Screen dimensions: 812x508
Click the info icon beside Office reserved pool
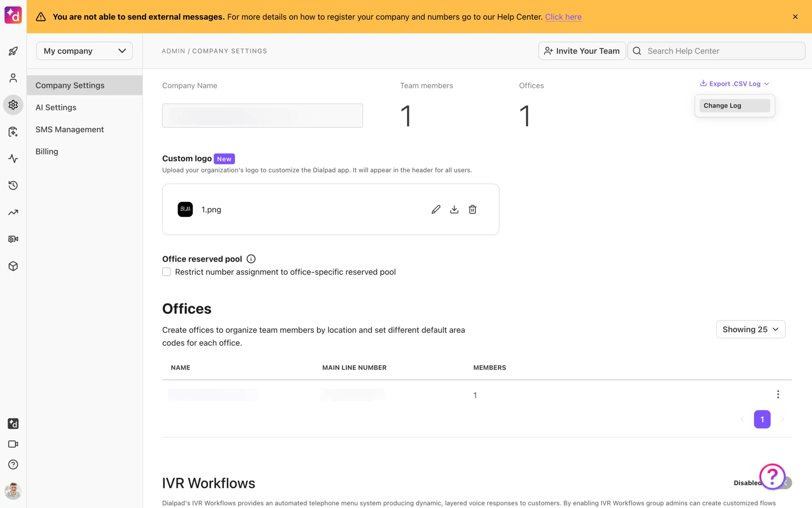tap(251, 259)
